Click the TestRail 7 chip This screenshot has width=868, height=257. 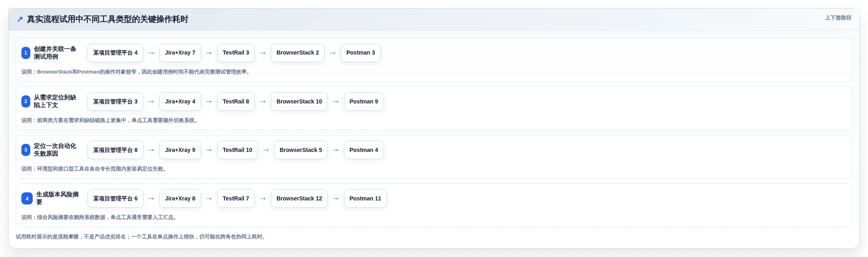coord(236,198)
